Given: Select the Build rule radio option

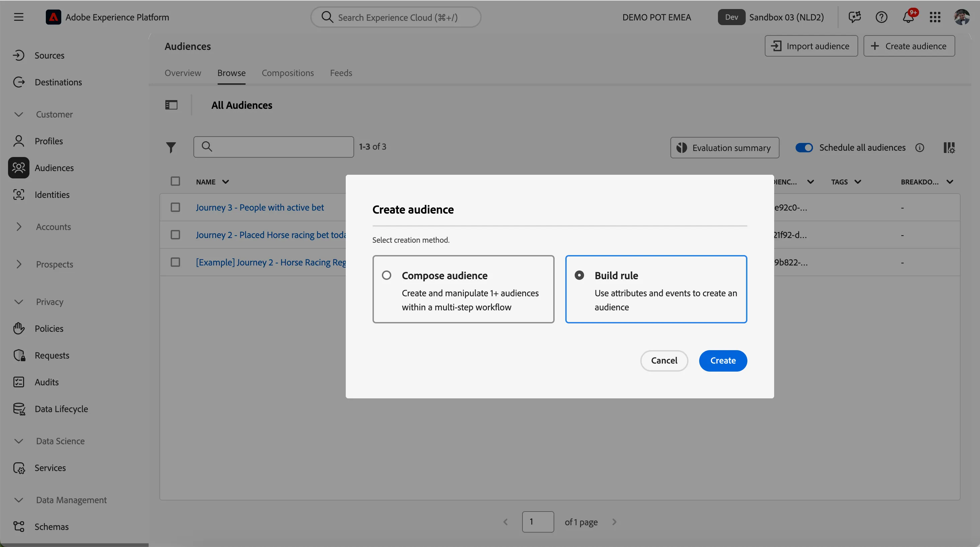Looking at the screenshot, I should [x=579, y=275].
